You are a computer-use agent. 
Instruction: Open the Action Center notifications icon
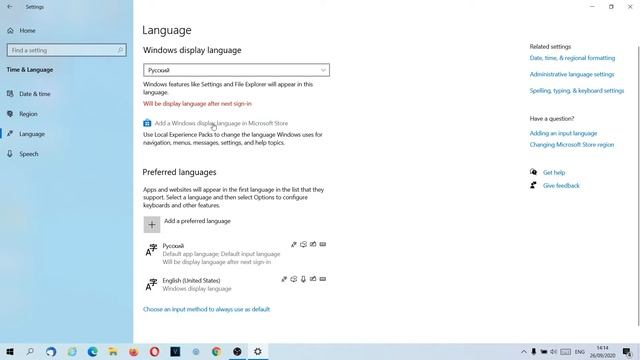627,352
